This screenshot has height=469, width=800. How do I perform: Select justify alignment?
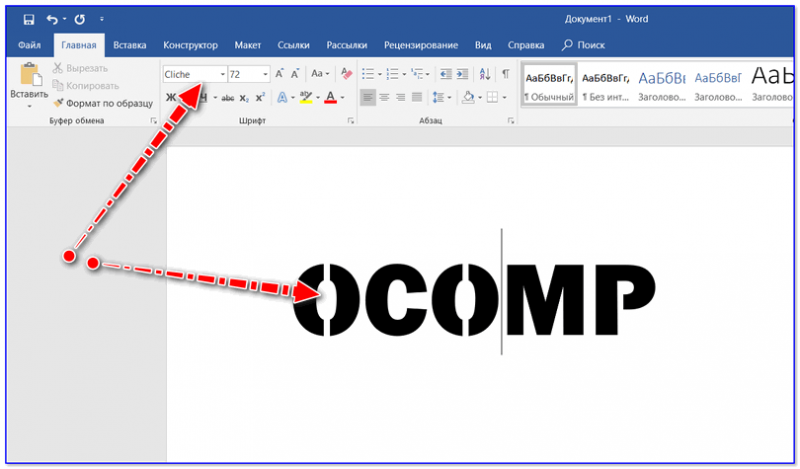coord(417,97)
